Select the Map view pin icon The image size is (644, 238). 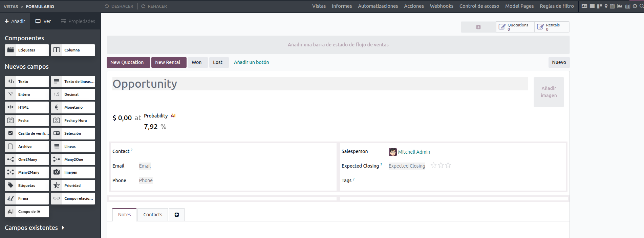[x=606, y=6]
